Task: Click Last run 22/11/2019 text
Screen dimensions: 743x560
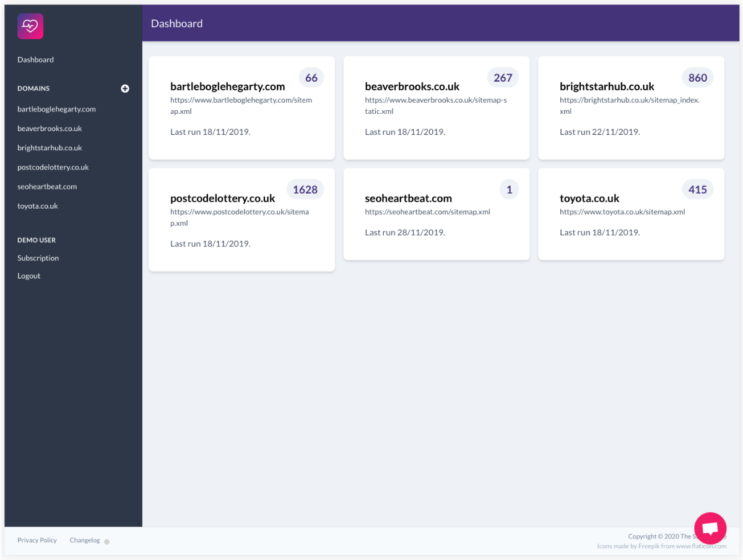Action: click(x=600, y=132)
